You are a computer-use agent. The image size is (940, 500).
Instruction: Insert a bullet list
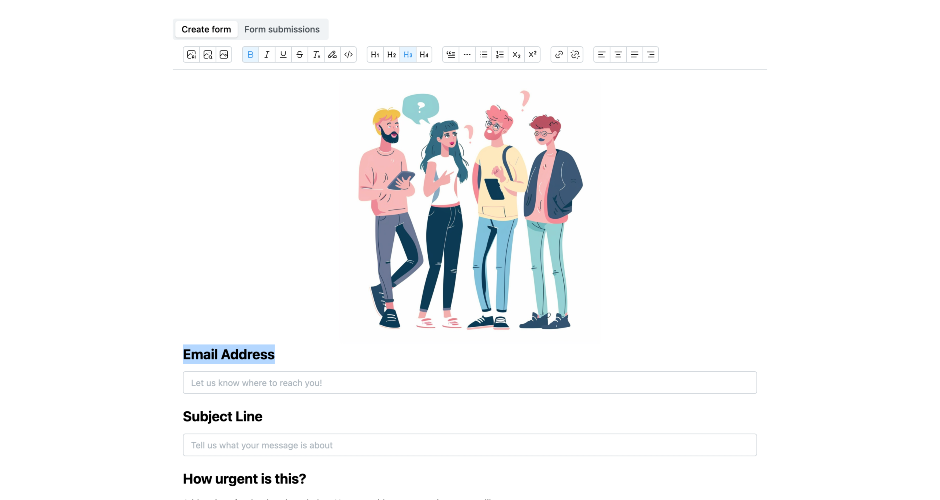[483, 55]
